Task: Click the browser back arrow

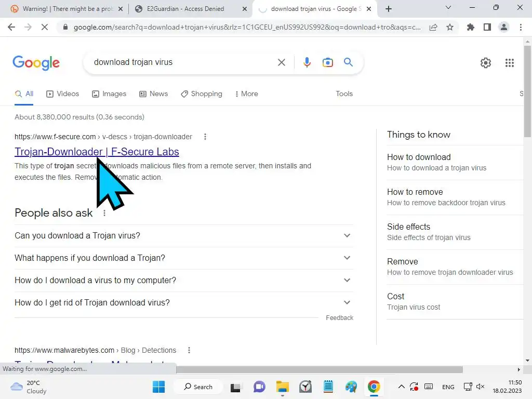Action: tap(11, 27)
